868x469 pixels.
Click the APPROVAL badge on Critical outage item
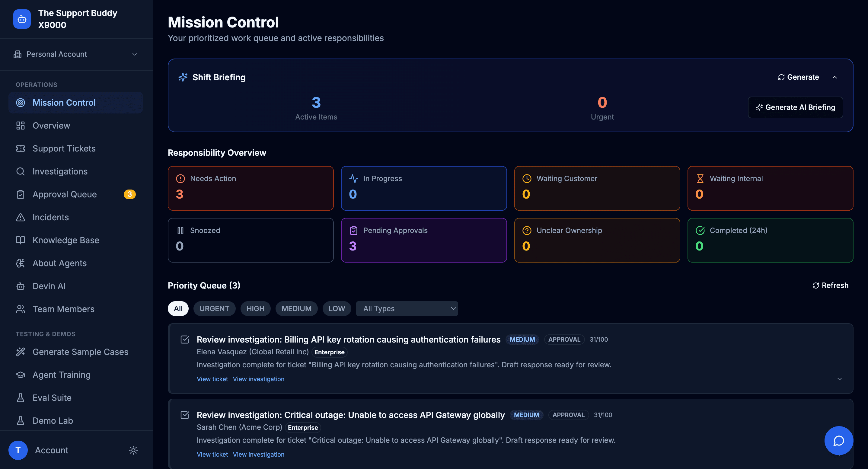point(568,415)
